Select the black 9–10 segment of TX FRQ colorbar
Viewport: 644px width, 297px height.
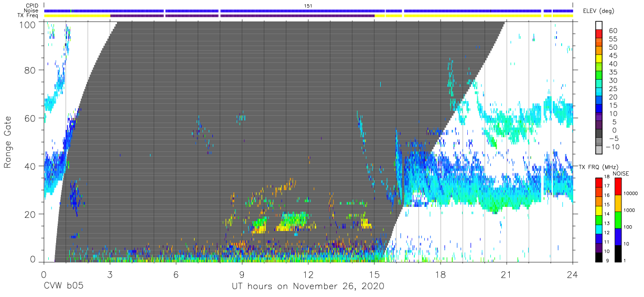(x=599, y=257)
